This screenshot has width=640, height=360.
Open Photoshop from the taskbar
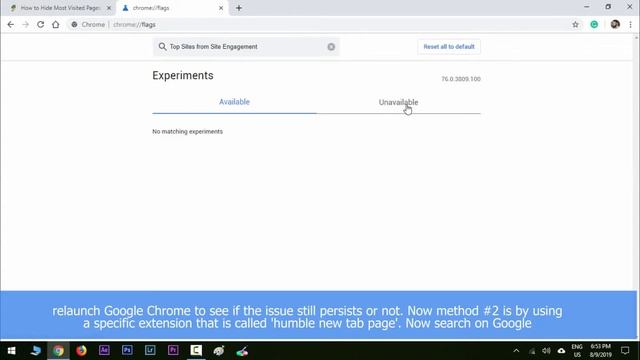127,350
